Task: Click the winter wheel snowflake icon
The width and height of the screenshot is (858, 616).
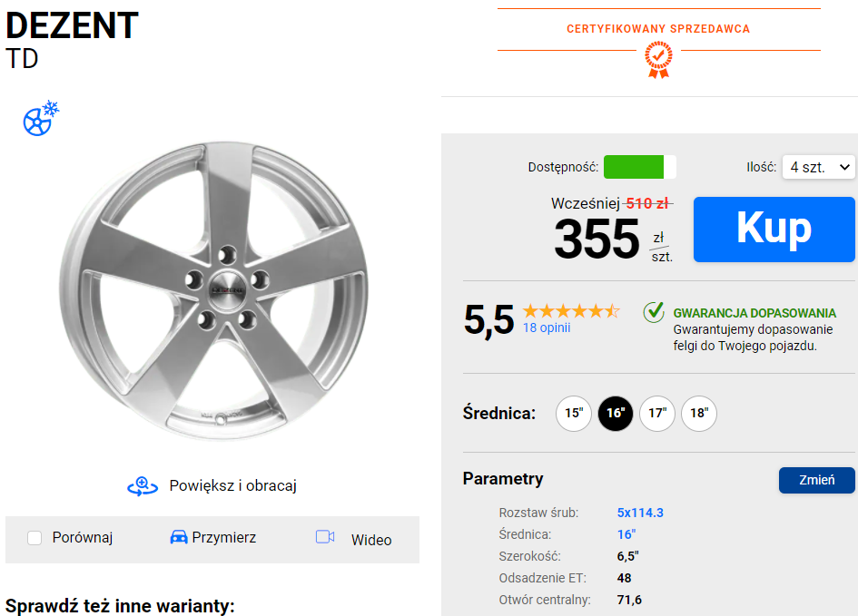Action: tap(41, 118)
